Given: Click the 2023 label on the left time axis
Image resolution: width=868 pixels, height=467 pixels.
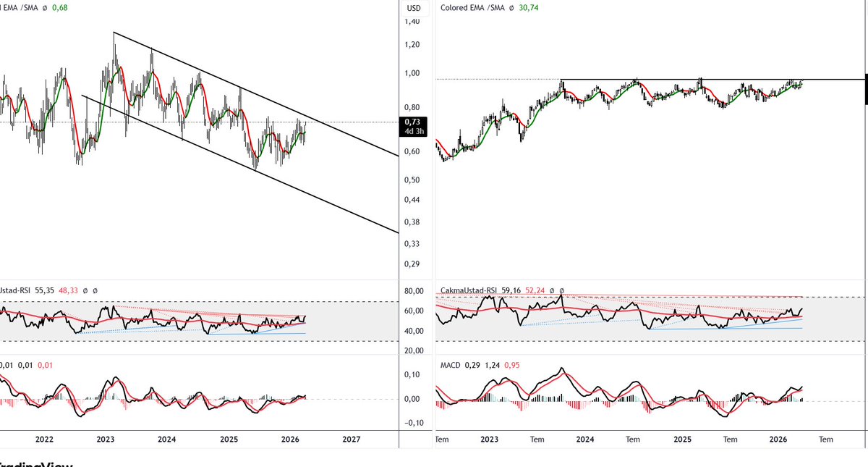Looking at the screenshot, I should [x=106, y=439].
